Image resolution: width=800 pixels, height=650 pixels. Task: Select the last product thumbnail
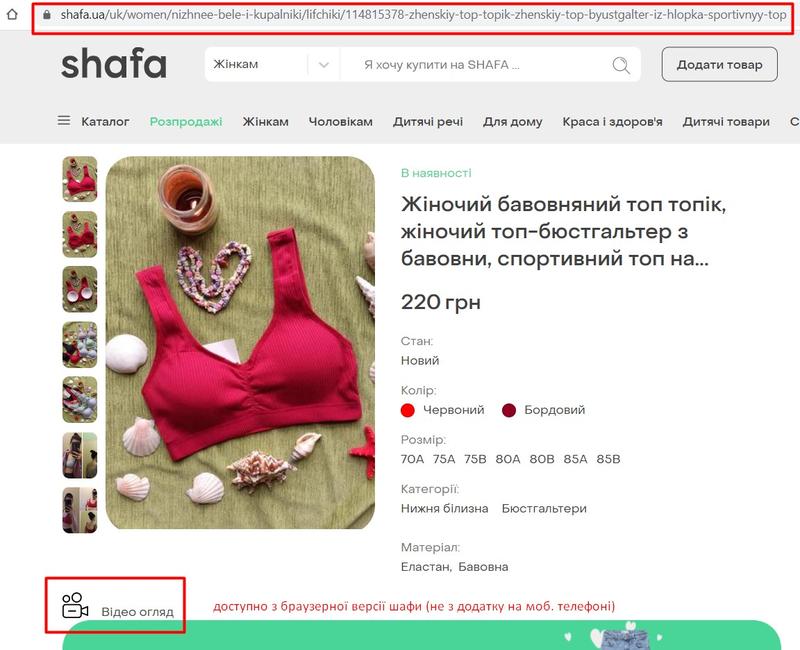pos(80,510)
